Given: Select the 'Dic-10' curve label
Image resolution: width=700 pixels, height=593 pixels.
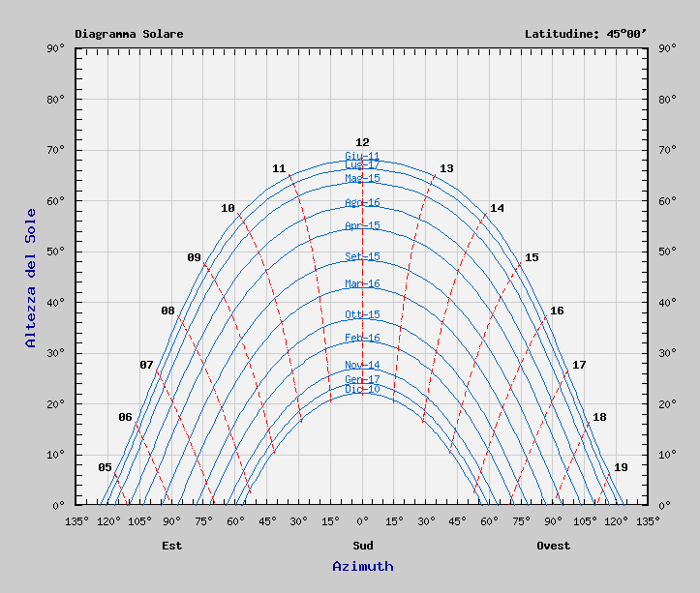Looking at the screenshot, I should tap(362, 389).
